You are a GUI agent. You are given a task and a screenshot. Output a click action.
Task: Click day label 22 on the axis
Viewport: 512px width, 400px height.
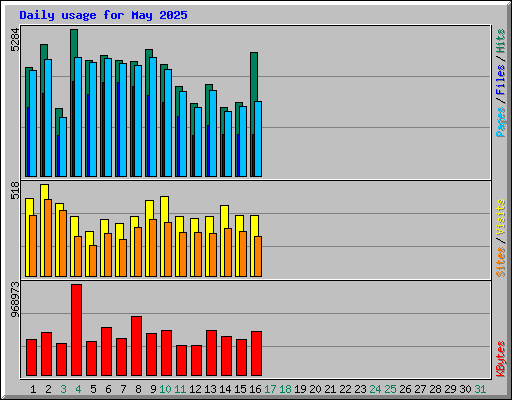coord(345,389)
